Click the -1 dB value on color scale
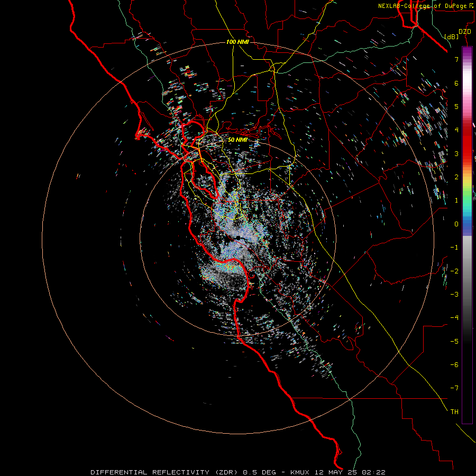 point(454,248)
